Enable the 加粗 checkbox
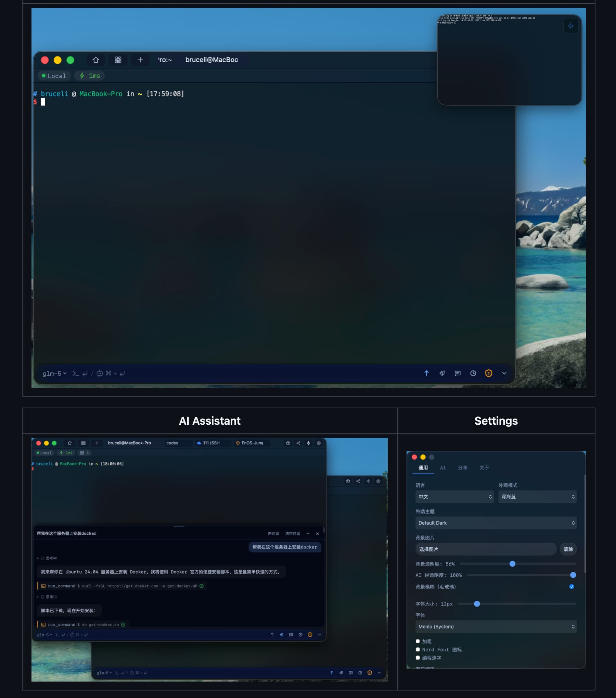Image resolution: width=616 pixels, height=698 pixels. coord(418,641)
